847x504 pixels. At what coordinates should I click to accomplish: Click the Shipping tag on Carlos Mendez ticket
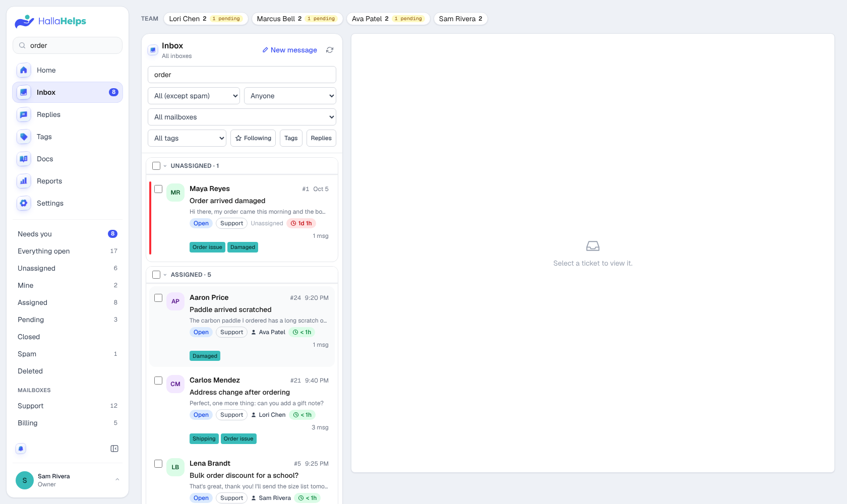point(204,438)
